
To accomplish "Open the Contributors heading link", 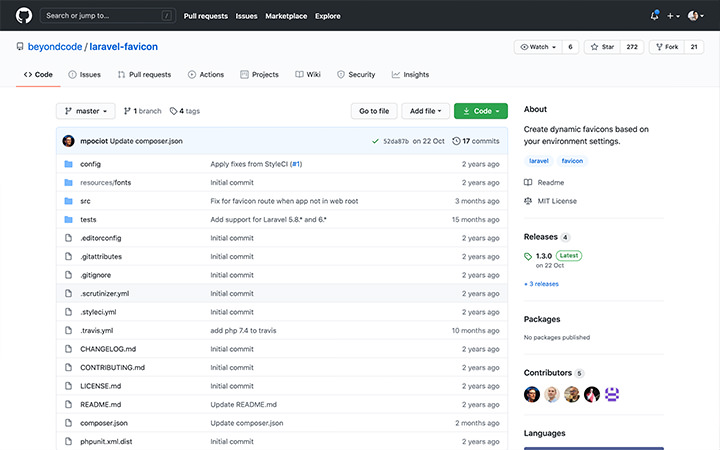I will point(554,373).
